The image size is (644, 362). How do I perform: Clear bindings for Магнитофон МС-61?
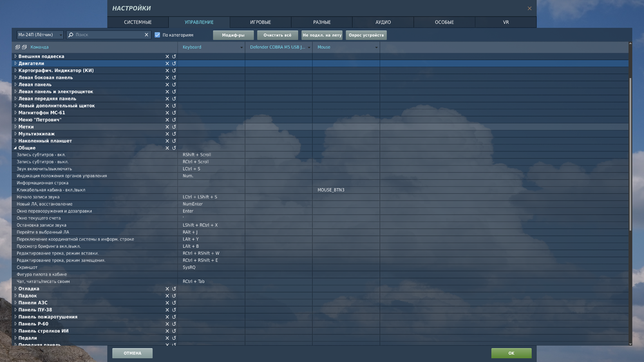(167, 113)
